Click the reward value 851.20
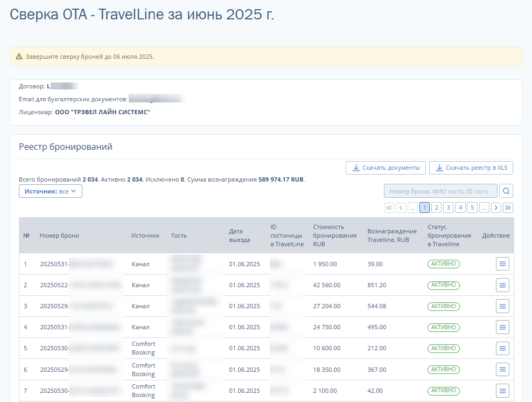The width and height of the screenshot is (532, 402). pos(376,285)
